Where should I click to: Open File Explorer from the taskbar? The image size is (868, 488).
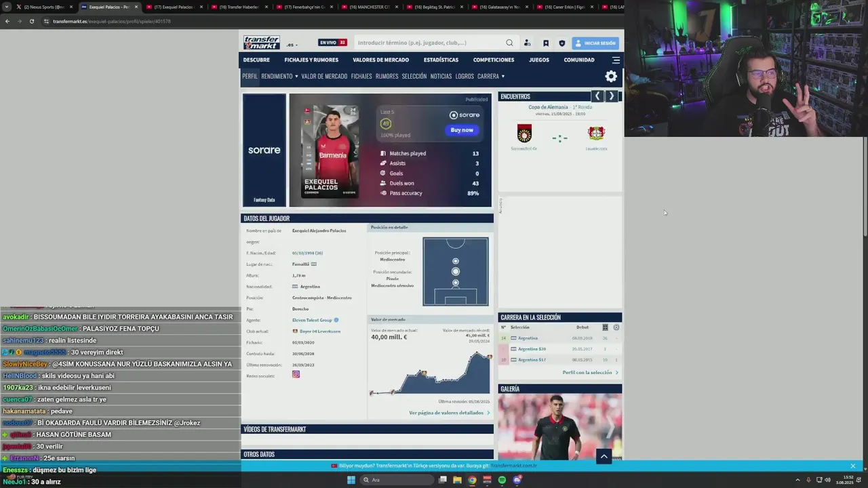coord(457,480)
